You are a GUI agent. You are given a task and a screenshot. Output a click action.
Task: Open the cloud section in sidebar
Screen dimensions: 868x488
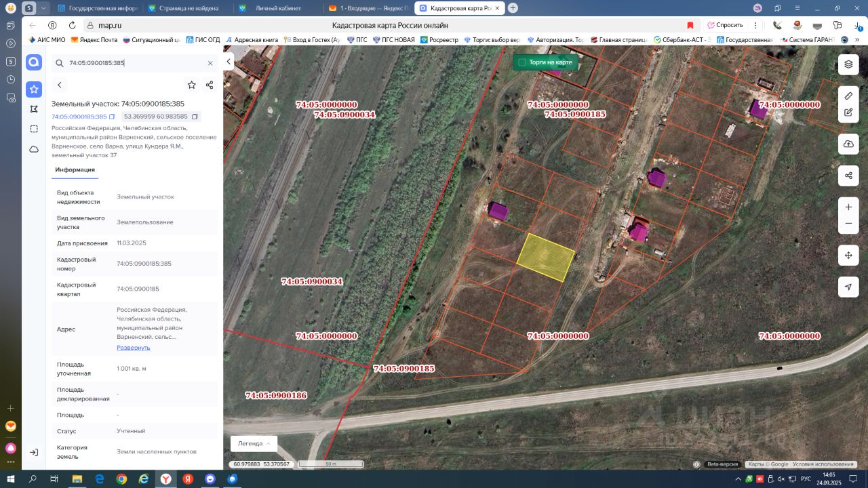[34, 149]
